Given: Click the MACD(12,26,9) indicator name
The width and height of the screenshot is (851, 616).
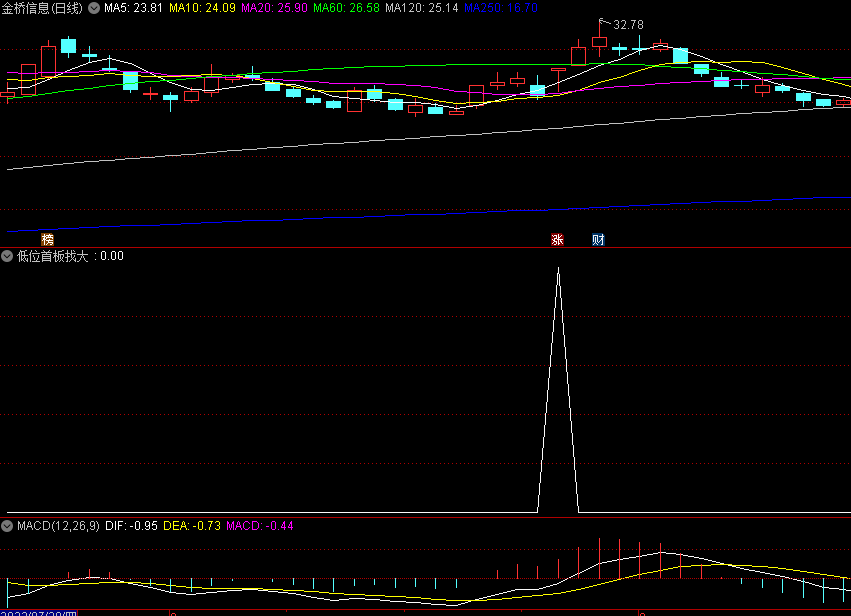Looking at the screenshot, I should tap(58, 525).
